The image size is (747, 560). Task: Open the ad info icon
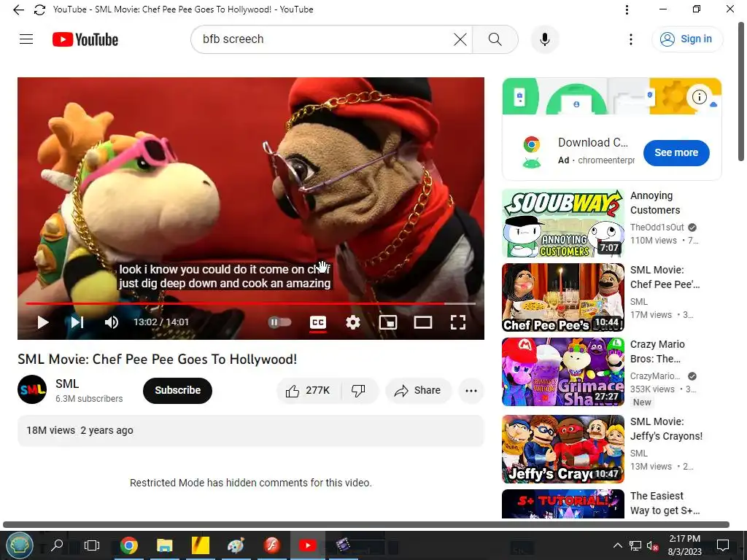click(x=699, y=97)
